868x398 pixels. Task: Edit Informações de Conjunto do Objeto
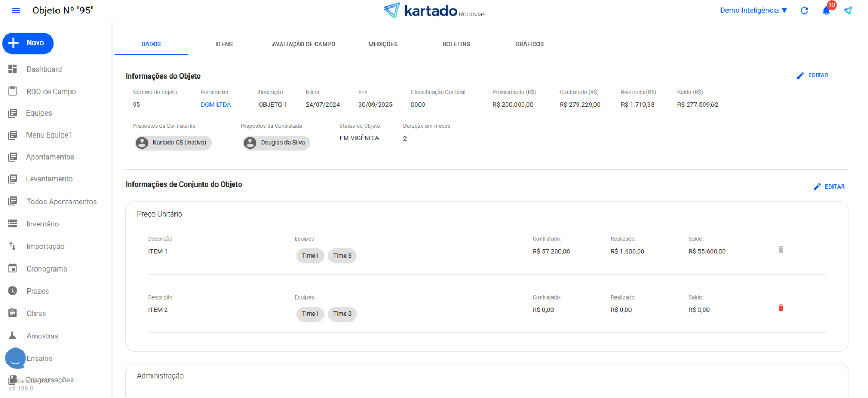(829, 187)
